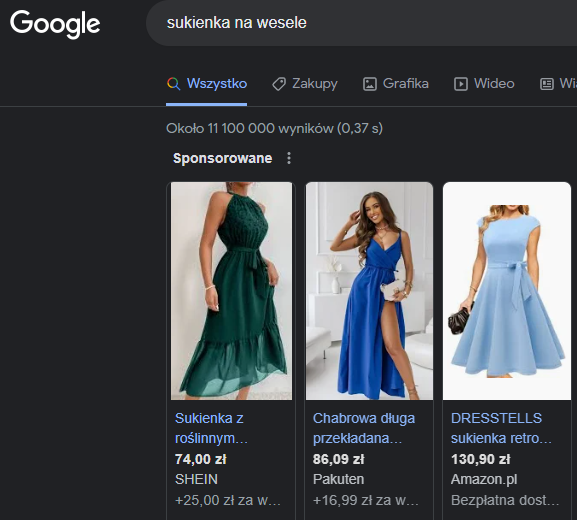
Task: Open the Wideo tab
Action: [x=484, y=84]
